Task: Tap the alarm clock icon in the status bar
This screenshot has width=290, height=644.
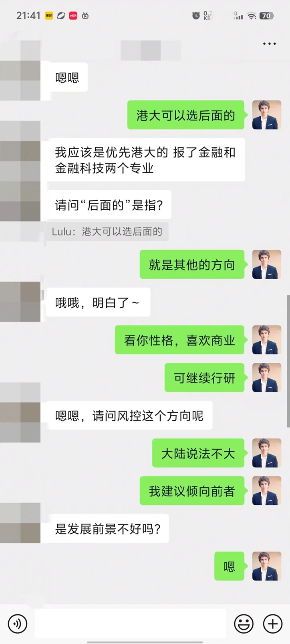Action: point(196,16)
